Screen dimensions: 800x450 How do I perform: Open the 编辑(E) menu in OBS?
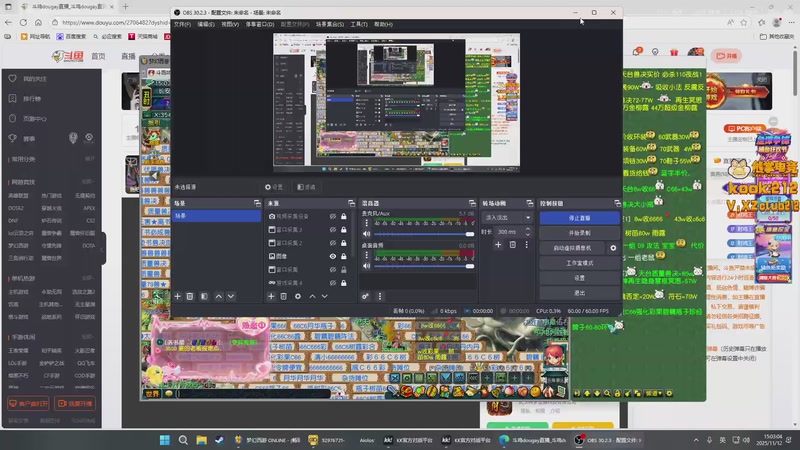click(x=206, y=24)
